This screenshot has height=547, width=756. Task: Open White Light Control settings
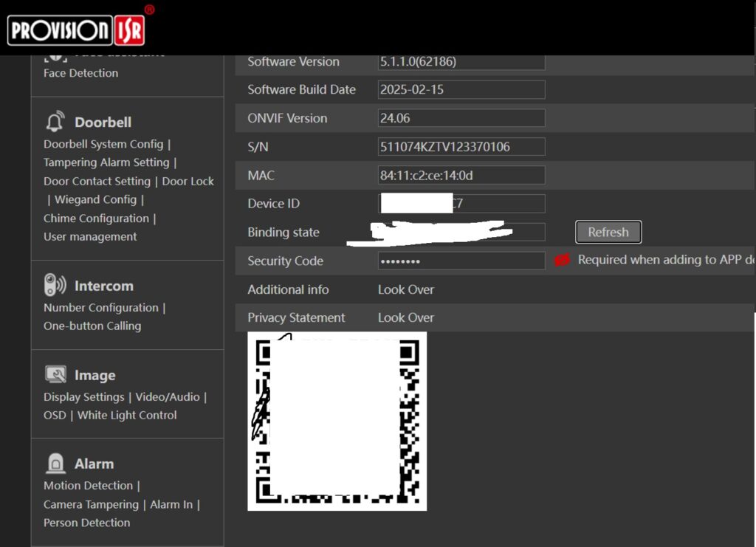[x=127, y=415]
